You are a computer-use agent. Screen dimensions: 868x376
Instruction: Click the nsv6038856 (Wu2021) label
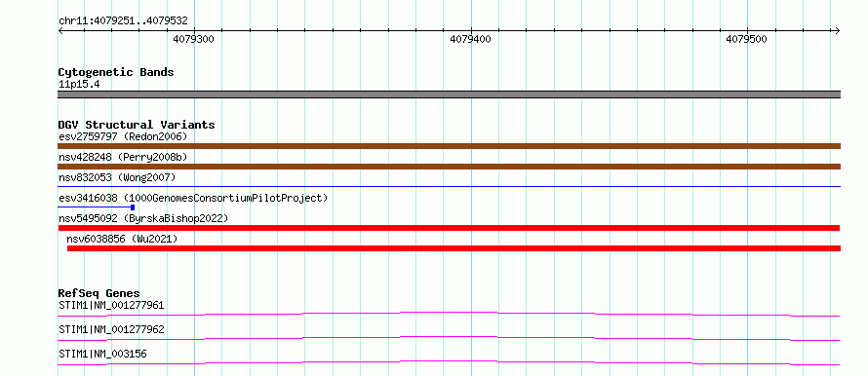tap(122, 239)
